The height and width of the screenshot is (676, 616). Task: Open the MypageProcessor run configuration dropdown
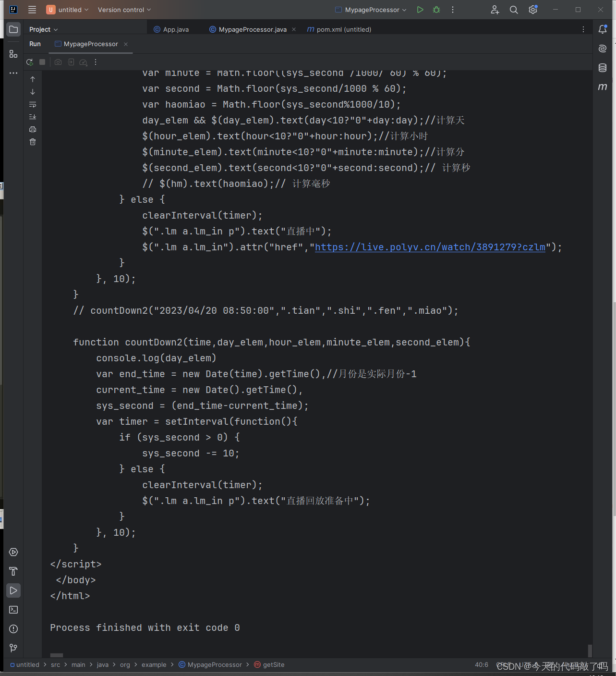click(371, 10)
